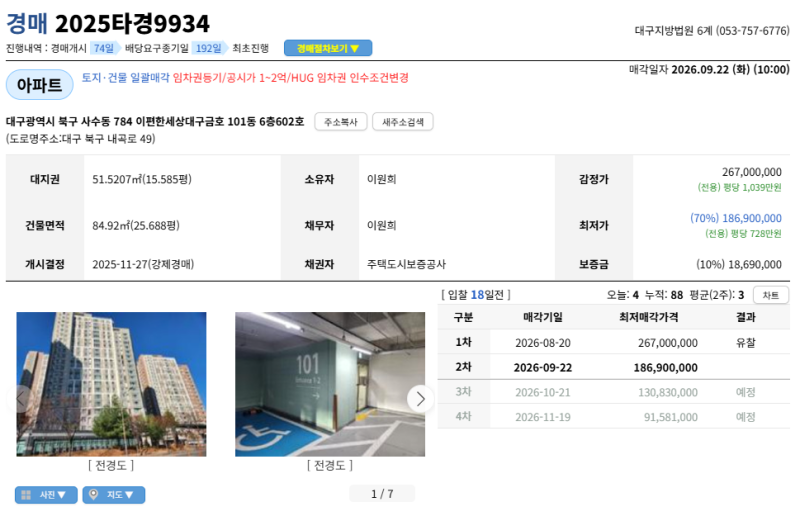The image size is (800, 521).
Task: Select 3차 row date 2026-10-21
Action: pyautogui.click(x=543, y=392)
